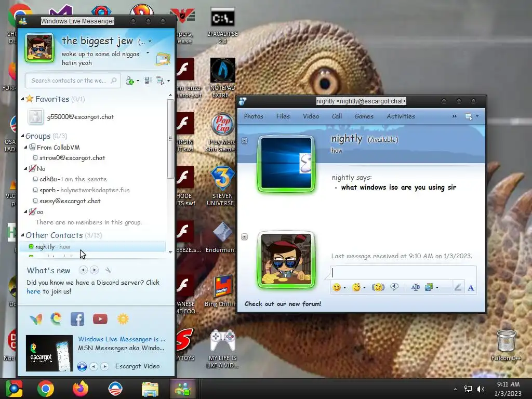Show more chat toolbar items chevron
This screenshot has height=399, width=532.
[x=454, y=116]
